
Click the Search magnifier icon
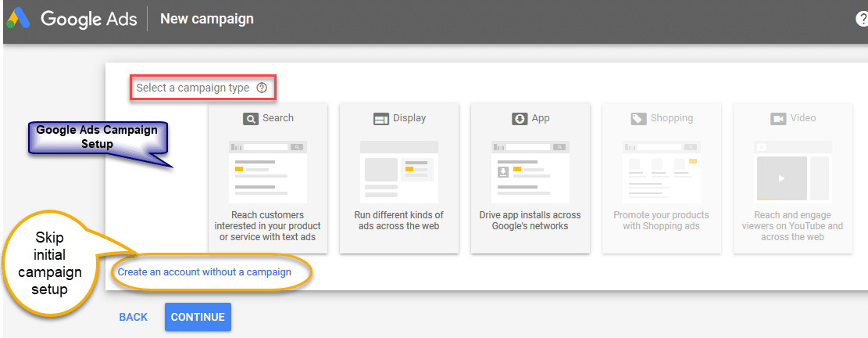(x=251, y=119)
